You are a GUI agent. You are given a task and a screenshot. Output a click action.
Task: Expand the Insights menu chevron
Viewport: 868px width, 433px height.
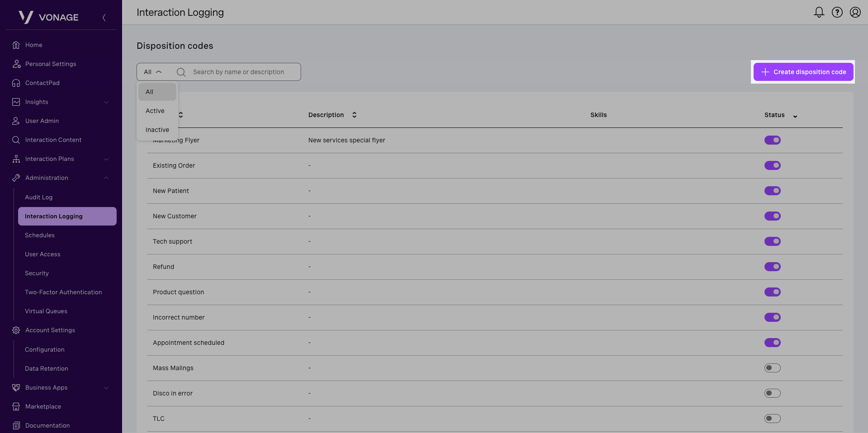click(x=106, y=102)
